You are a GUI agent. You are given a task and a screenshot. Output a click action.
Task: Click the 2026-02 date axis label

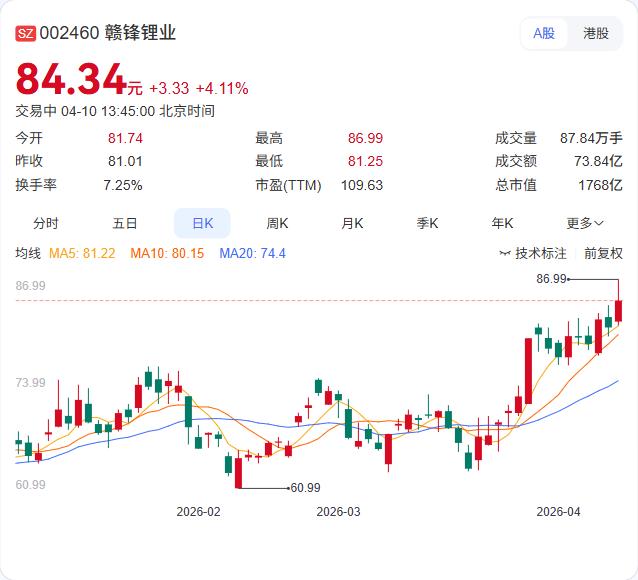(198, 512)
